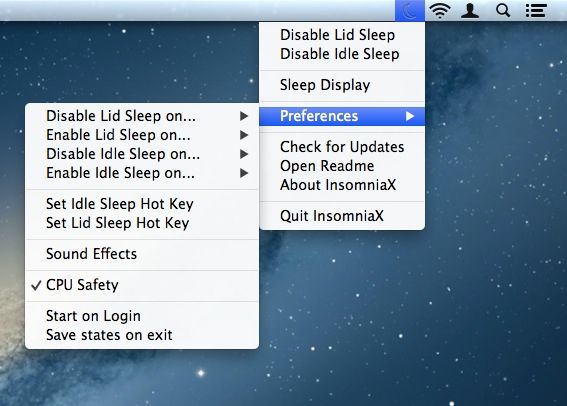Image resolution: width=567 pixels, height=406 pixels.
Task: Open the Wi-Fi status menu icon
Action: pyautogui.click(x=440, y=10)
